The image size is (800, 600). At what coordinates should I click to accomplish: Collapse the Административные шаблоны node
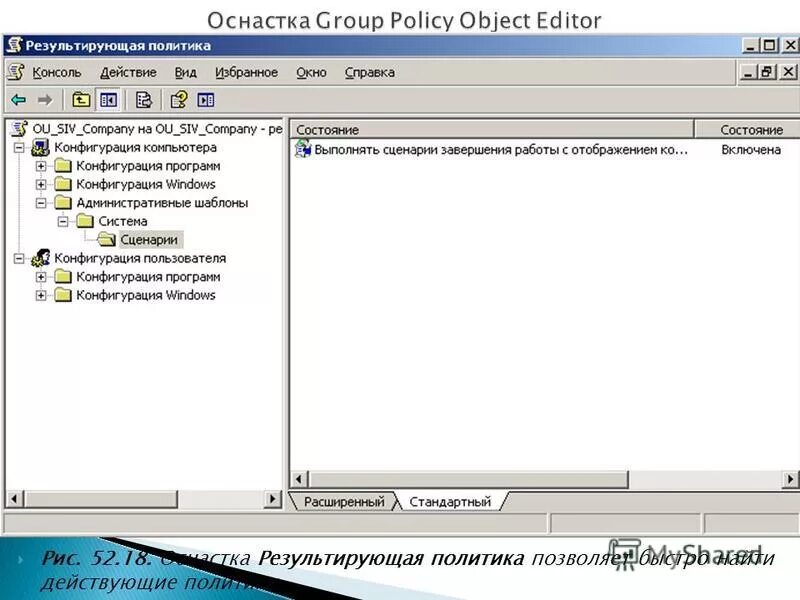(42, 202)
